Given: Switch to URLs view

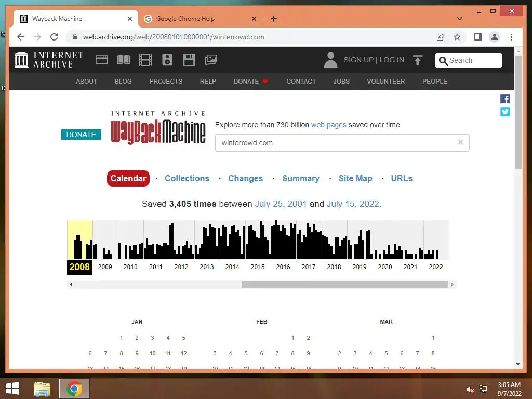Looking at the screenshot, I should pos(402,179).
